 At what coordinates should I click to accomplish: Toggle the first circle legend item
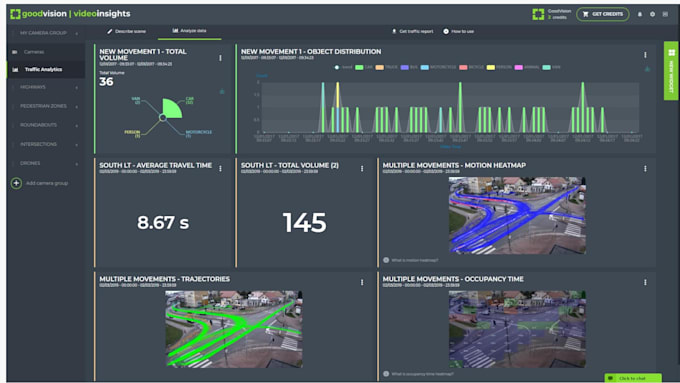tap(343, 67)
